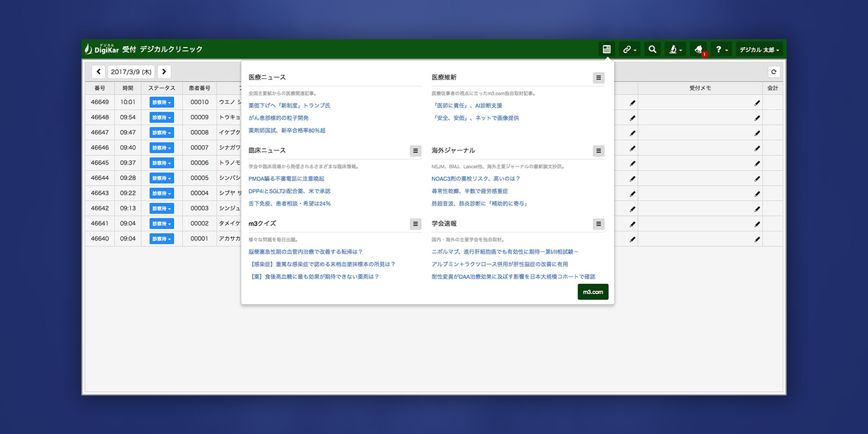Open 臨床ニュース section menu icon
The height and width of the screenshot is (434, 868).
tap(415, 151)
